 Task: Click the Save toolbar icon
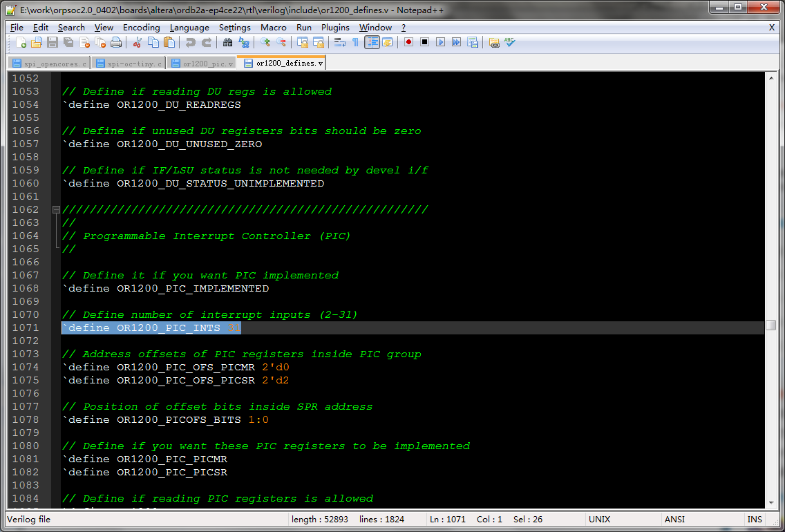pos(53,43)
